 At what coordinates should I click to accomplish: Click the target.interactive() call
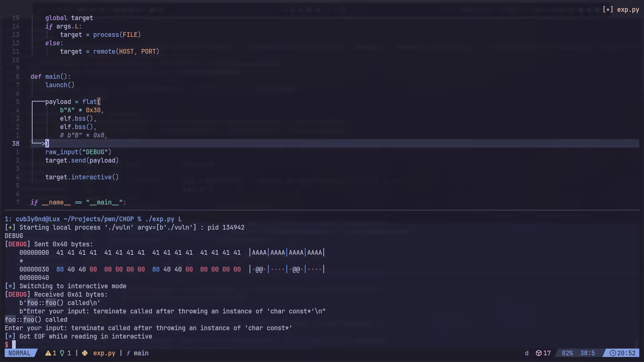point(82,177)
